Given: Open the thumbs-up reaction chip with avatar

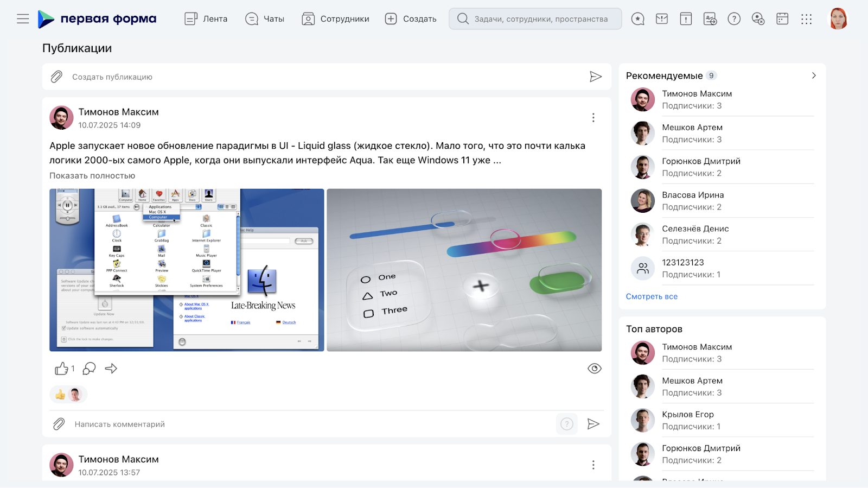Looking at the screenshot, I should pos(68,395).
